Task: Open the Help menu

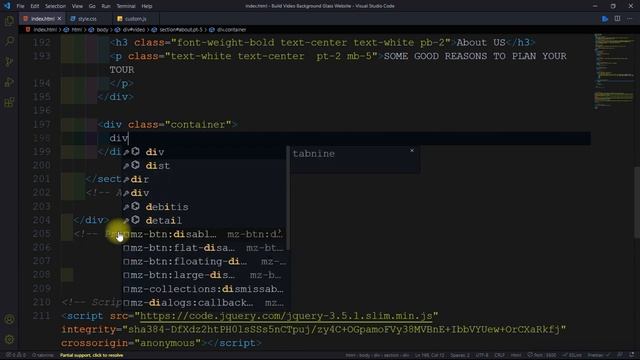Action: [x=147, y=6]
